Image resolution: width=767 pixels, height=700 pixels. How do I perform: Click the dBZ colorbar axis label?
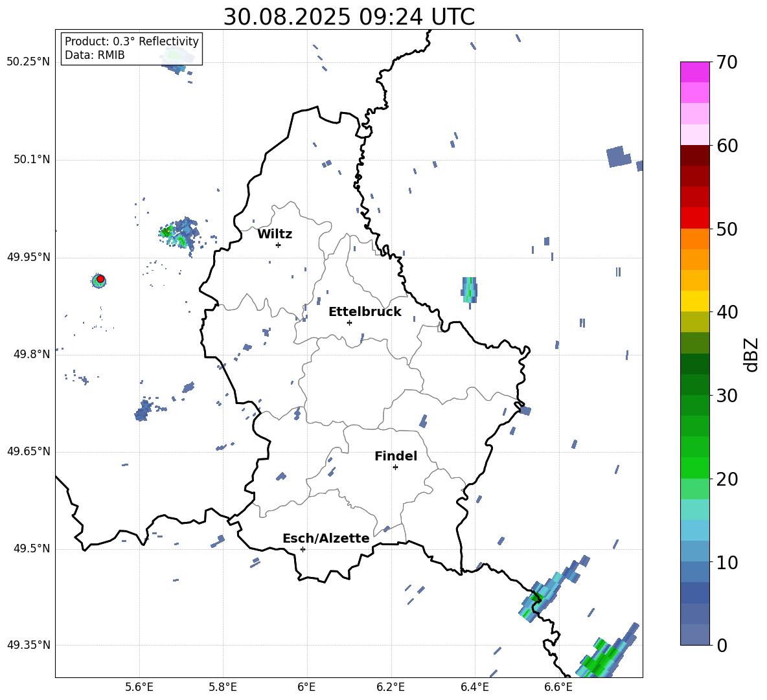coord(752,354)
